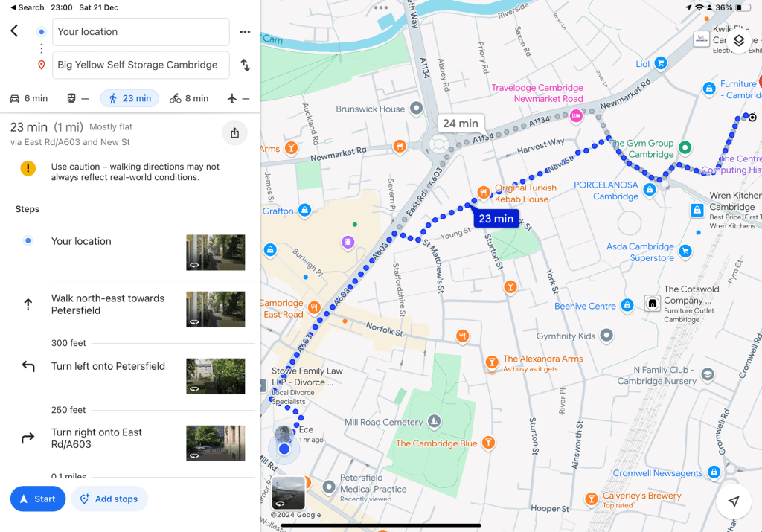Tap the restaurant pin on Norfolk St
The image size is (762, 532).
coord(462,336)
